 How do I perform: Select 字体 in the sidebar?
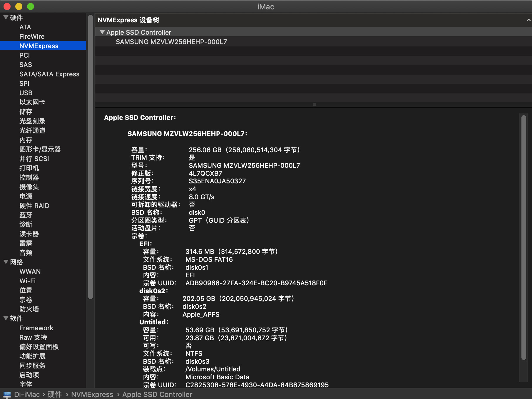click(x=26, y=384)
